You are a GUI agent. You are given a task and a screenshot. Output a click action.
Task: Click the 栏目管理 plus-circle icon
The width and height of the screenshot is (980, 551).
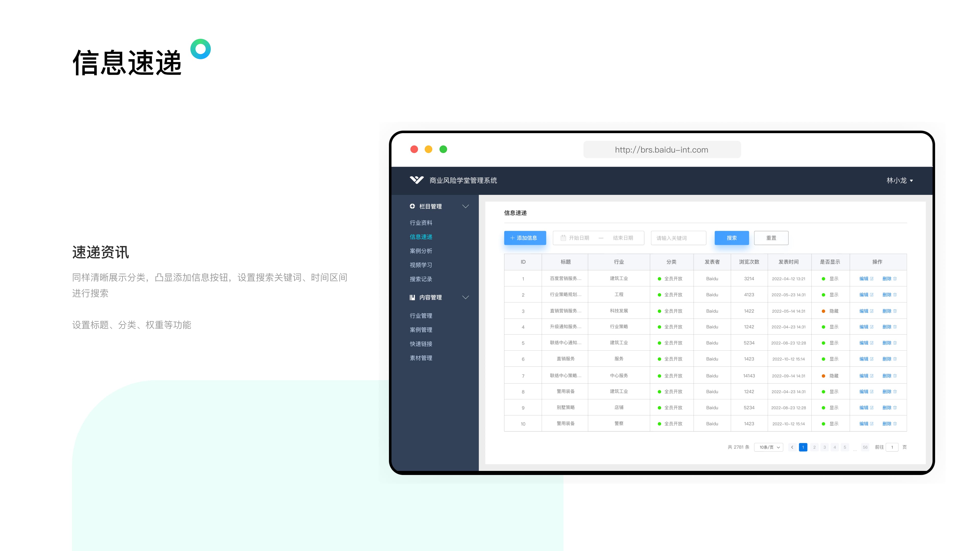click(412, 206)
